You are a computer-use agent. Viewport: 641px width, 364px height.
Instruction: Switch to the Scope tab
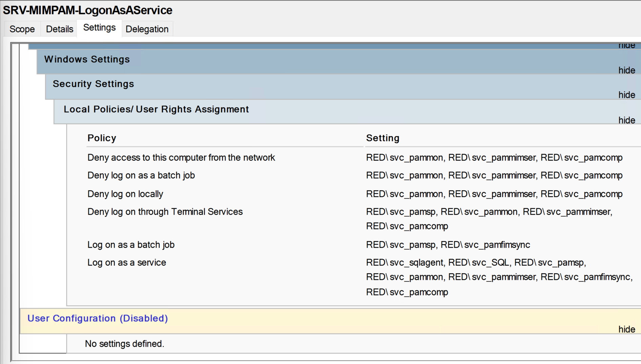[22, 29]
